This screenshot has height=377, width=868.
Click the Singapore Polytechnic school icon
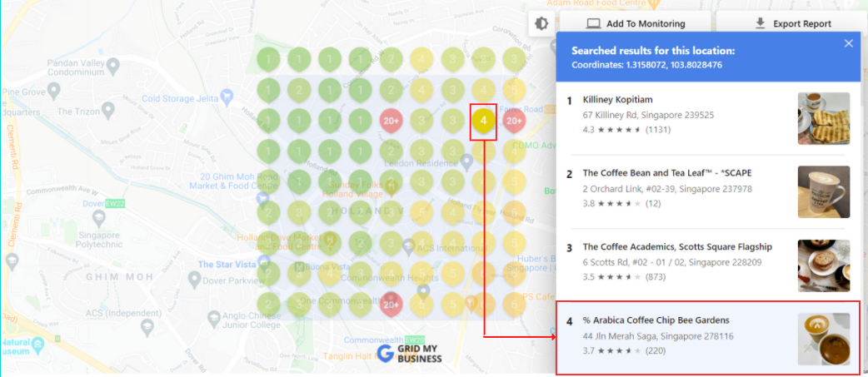tap(99, 216)
